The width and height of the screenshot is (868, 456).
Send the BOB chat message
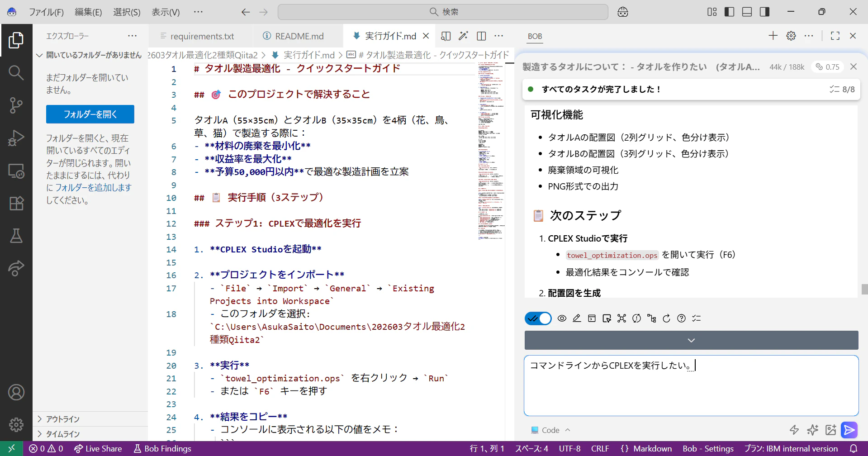[849, 430]
